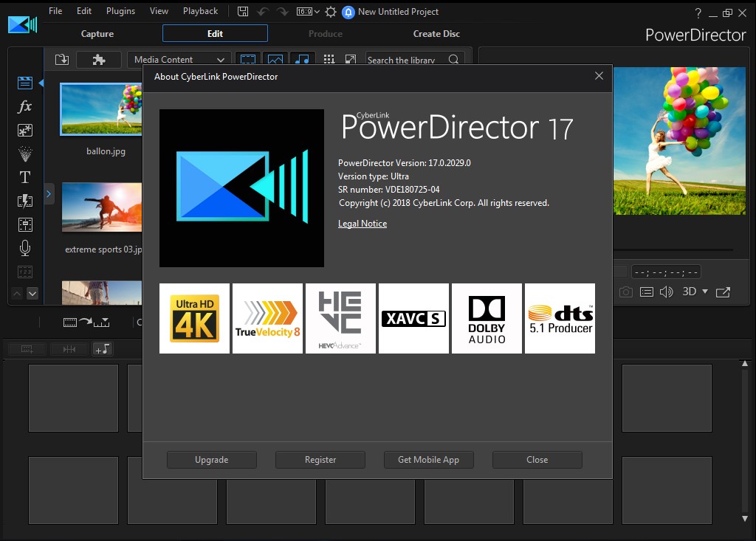Switch timeline/storyboard view button
Viewport: 756px width, 541px height.
point(86,322)
